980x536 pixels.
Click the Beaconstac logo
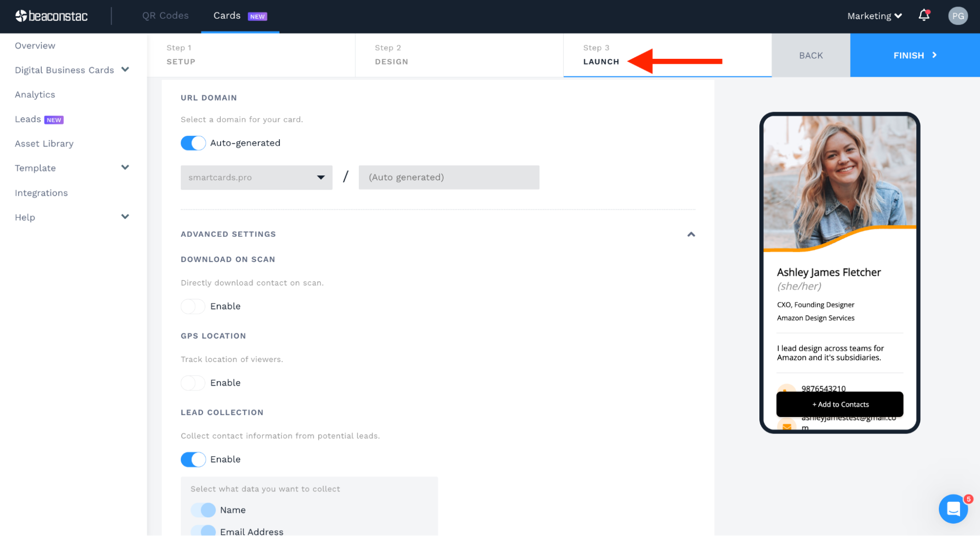[x=51, y=16]
